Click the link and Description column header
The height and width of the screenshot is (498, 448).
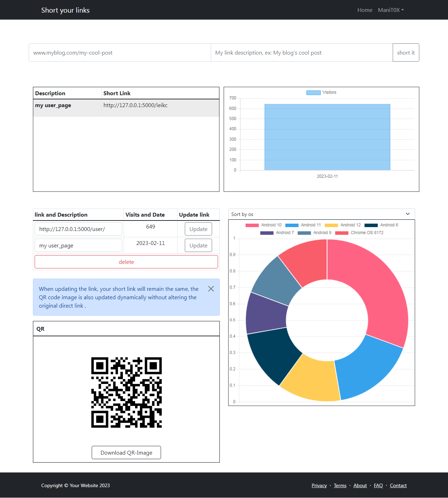[x=78, y=215]
